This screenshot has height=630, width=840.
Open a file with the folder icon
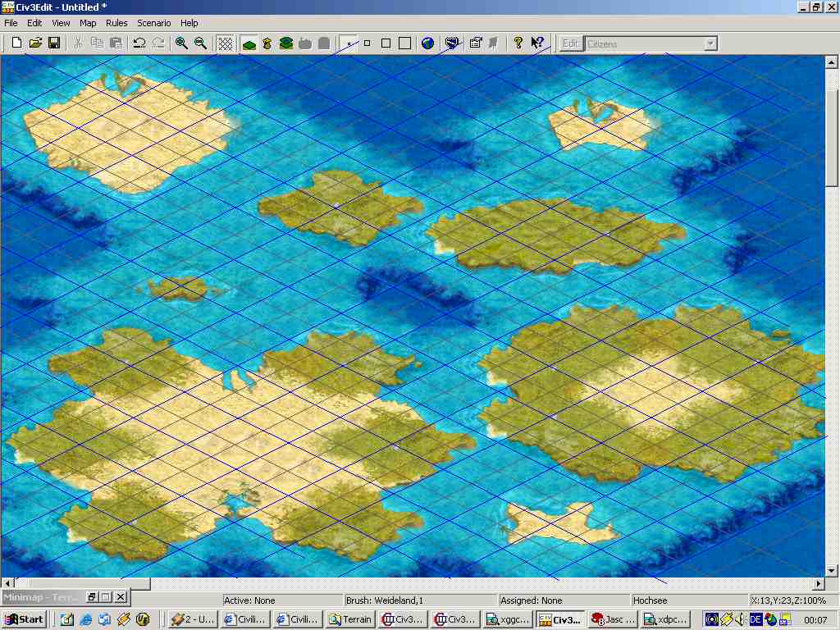coord(35,43)
